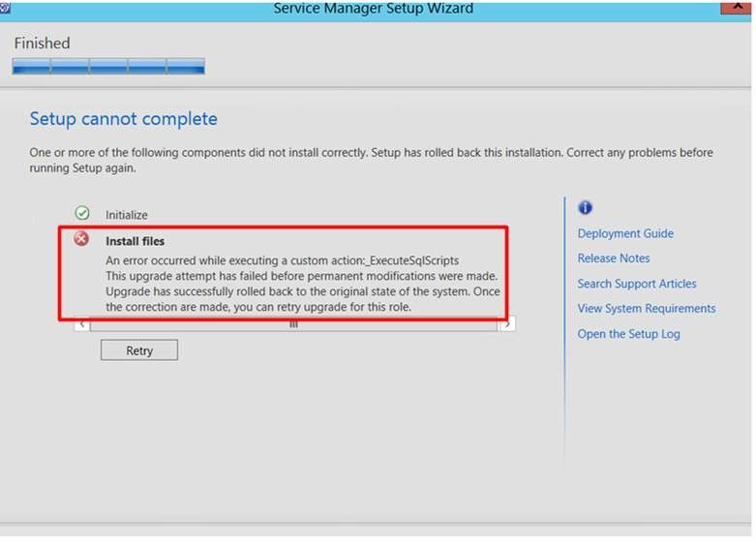756x546 pixels.
Task: Click the setup progress bar
Action: click(x=108, y=66)
